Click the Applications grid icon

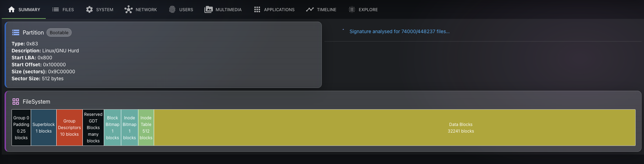257,9
